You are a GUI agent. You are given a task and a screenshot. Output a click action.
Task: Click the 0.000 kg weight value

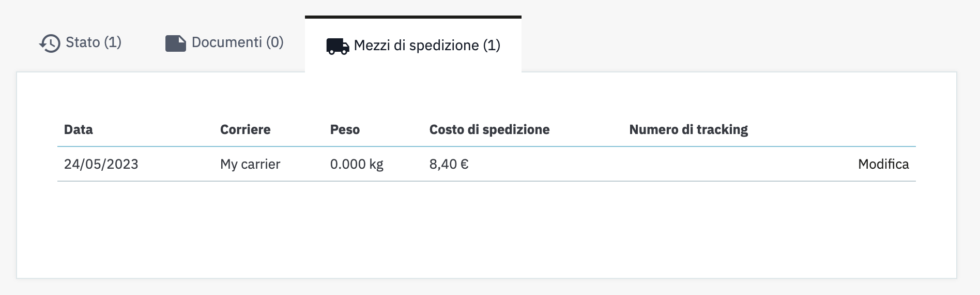click(x=357, y=164)
